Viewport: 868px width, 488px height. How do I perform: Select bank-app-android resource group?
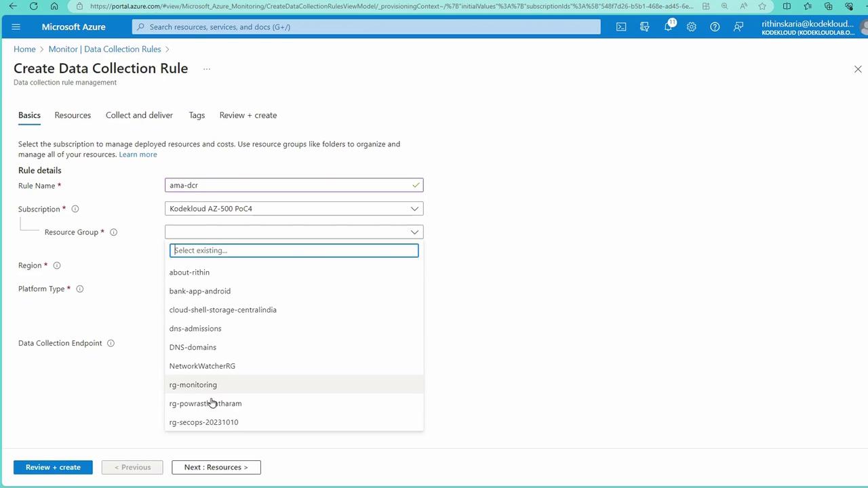294,291
